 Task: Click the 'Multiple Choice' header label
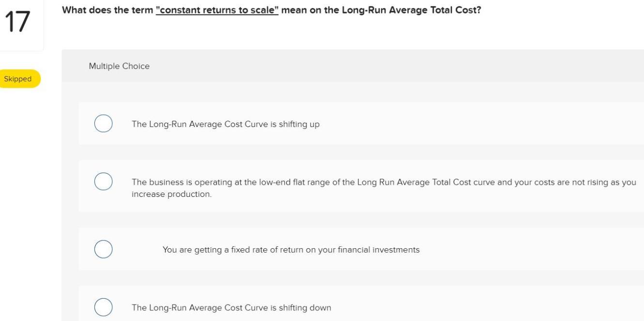point(119,65)
